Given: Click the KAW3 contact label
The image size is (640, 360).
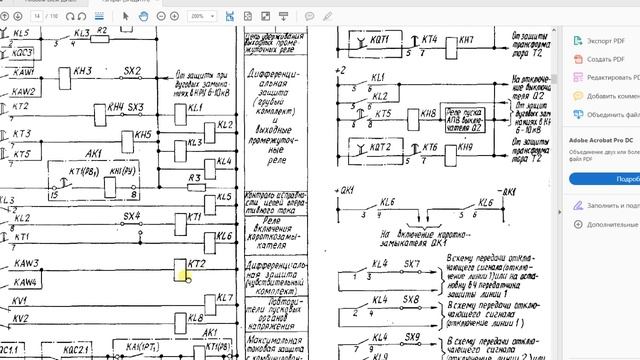Looking at the screenshot, I should (x=26, y=263).
